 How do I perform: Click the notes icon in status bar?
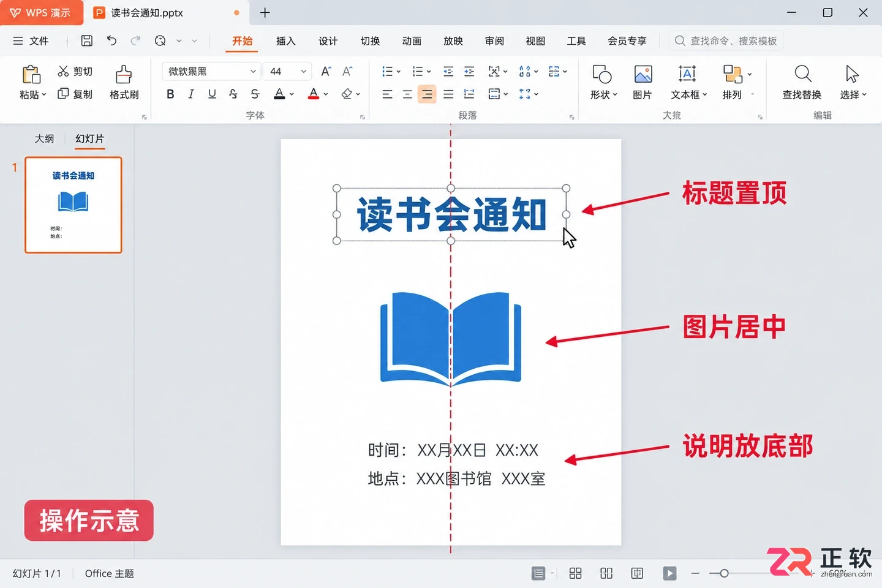coord(538,573)
